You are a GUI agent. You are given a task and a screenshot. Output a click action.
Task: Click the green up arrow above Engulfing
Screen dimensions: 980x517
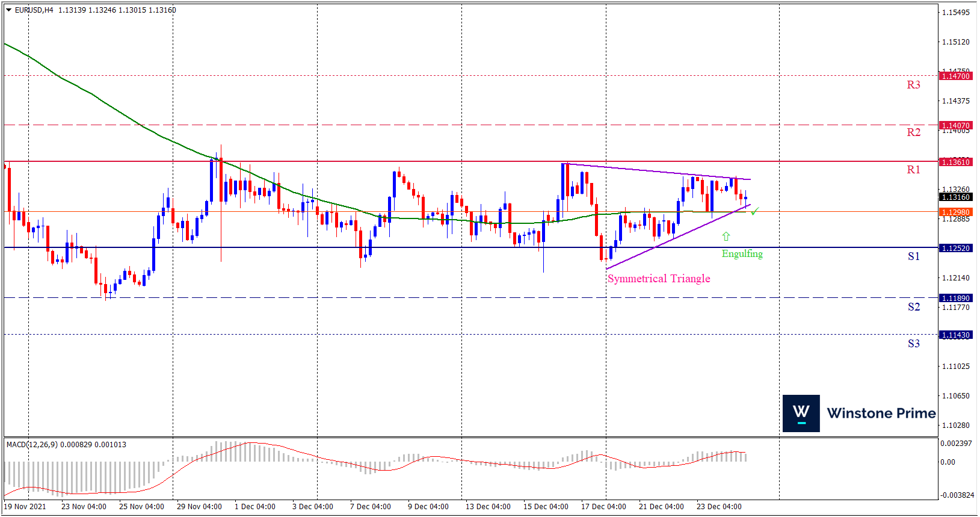point(726,237)
